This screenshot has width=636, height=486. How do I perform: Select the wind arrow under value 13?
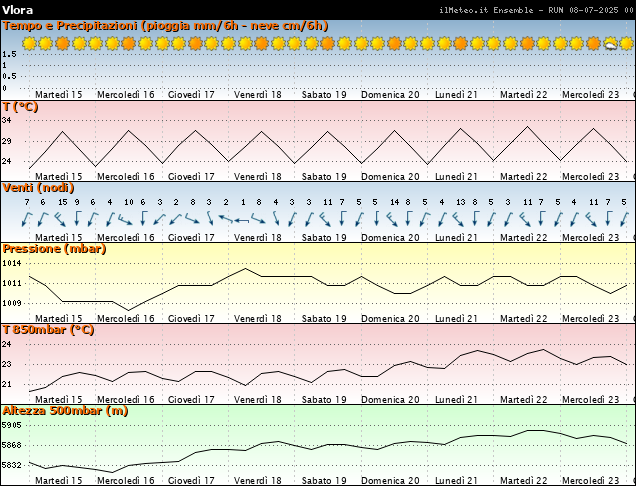tap(458, 219)
